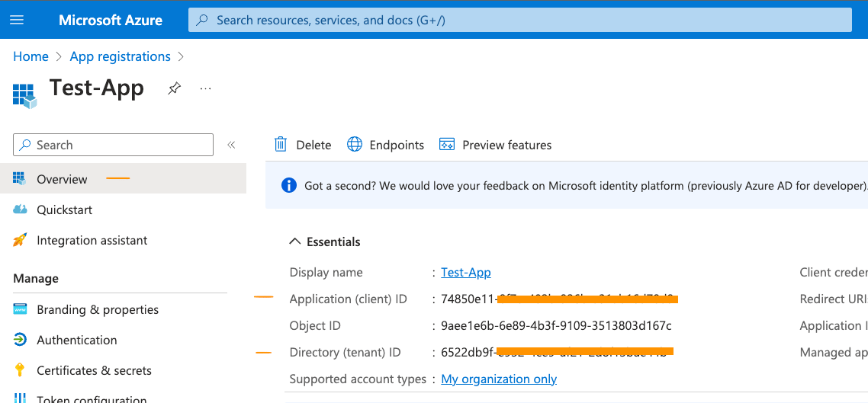Screen dimensions: 868x403
Task: Click the Display name label
Action: click(326, 272)
